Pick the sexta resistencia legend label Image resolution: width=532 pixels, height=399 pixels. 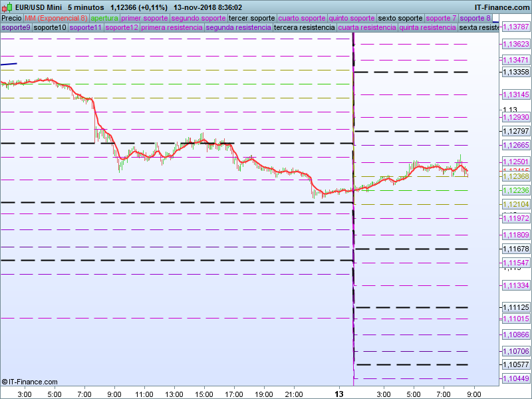pyautogui.click(x=479, y=27)
